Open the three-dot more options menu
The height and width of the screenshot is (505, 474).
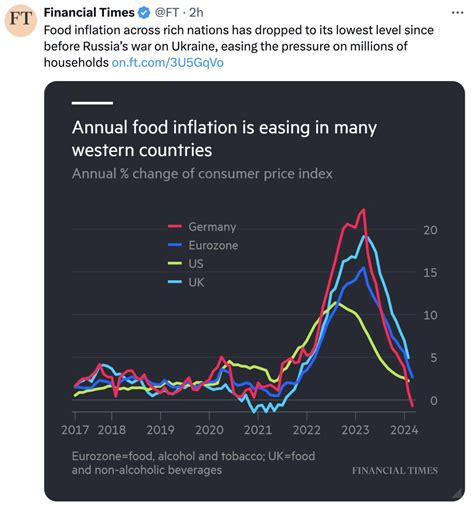[x=457, y=13]
